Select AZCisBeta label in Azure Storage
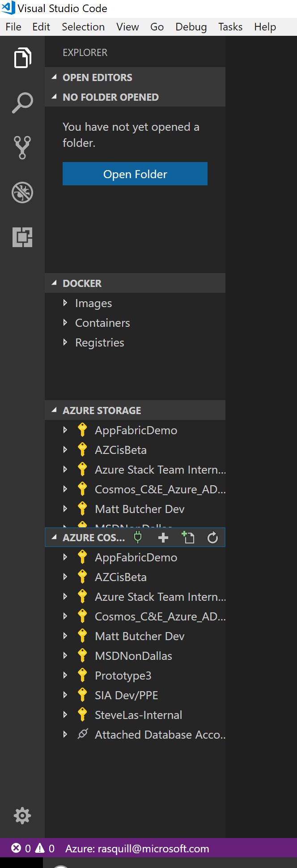This screenshot has height=868, width=297. coord(121,450)
